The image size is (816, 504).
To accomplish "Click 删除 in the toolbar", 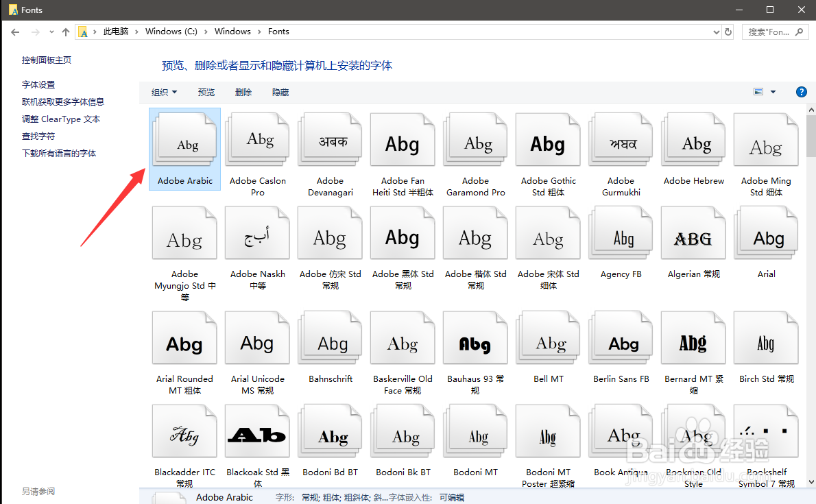I will [243, 92].
